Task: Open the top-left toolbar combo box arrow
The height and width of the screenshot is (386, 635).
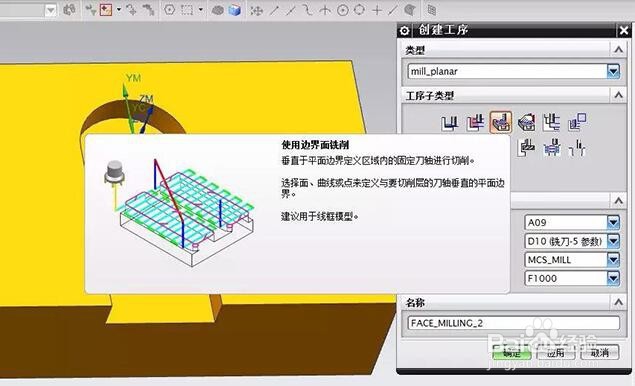Action: [50, 10]
